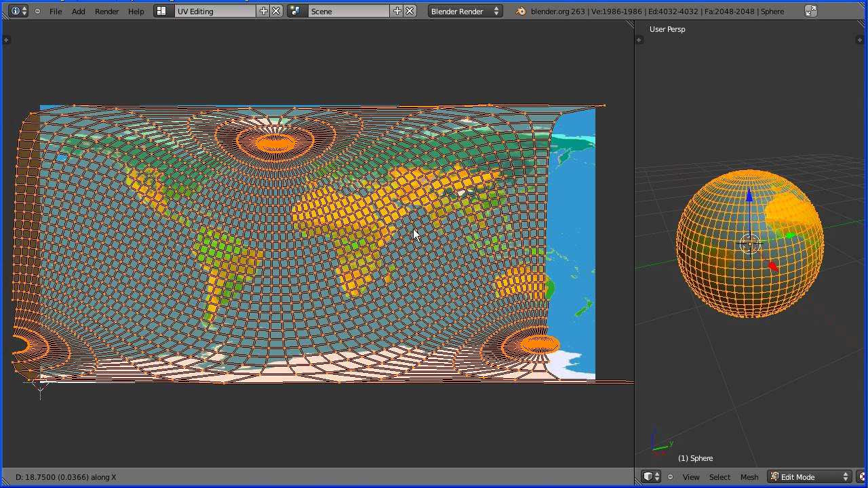The width and height of the screenshot is (868, 488).
Task: Toggle fullscreen window icon
Action: (x=811, y=11)
